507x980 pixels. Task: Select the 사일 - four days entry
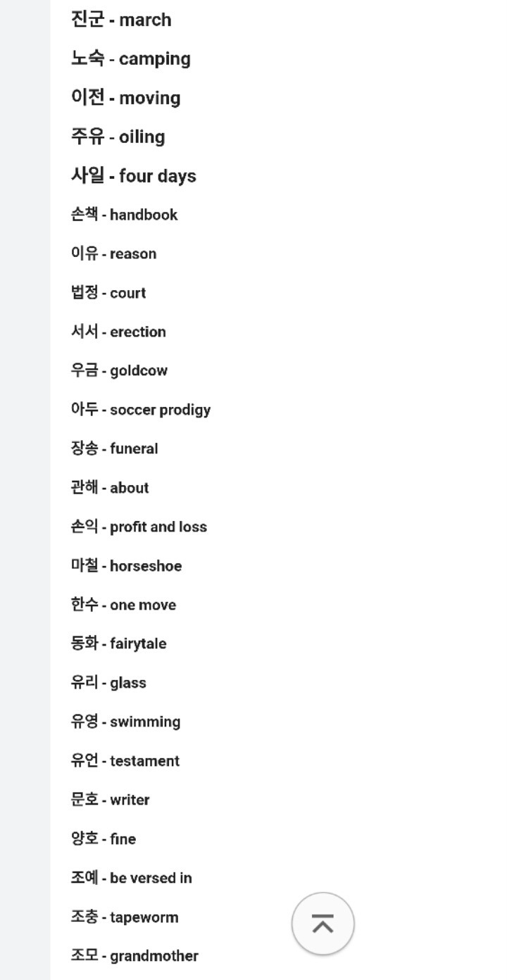pos(133,175)
